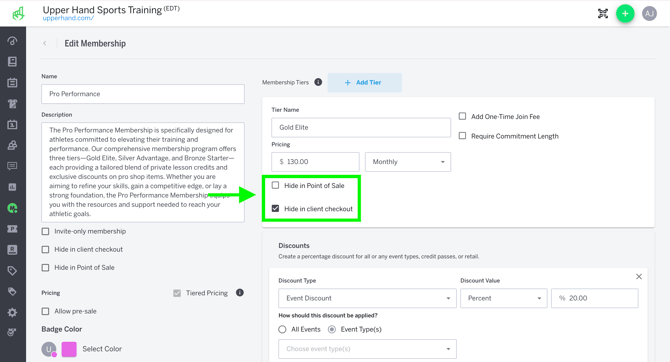Toggle the Tiered Pricing checkbox
This screenshot has height=362, width=670.
point(177,293)
